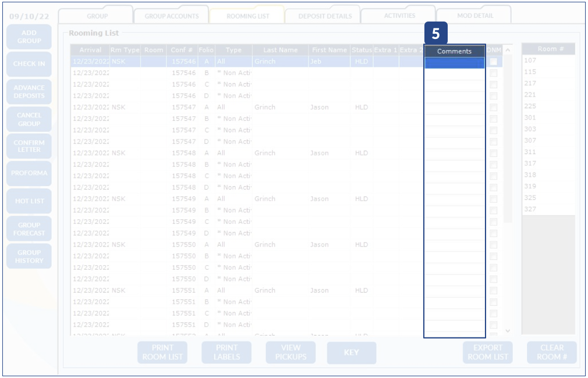Click the Comments column header
The width and height of the screenshot is (588, 378).
click(454, 51)
